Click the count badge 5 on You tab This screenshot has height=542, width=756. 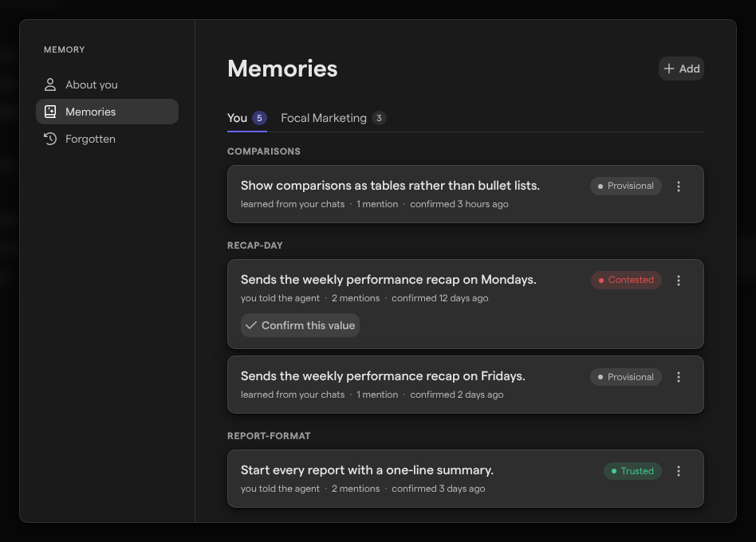point(259,118)
